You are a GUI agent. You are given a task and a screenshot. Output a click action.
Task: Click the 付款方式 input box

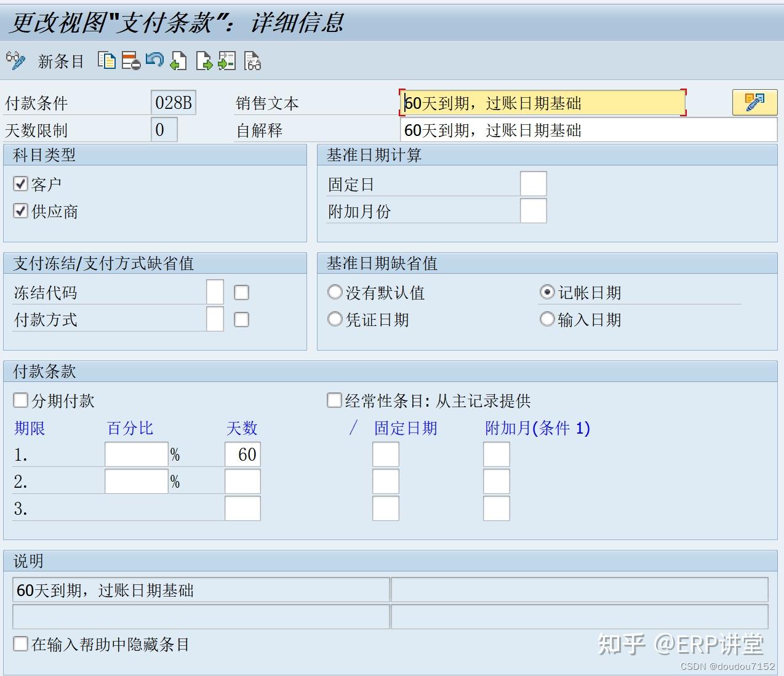[215, 319]
